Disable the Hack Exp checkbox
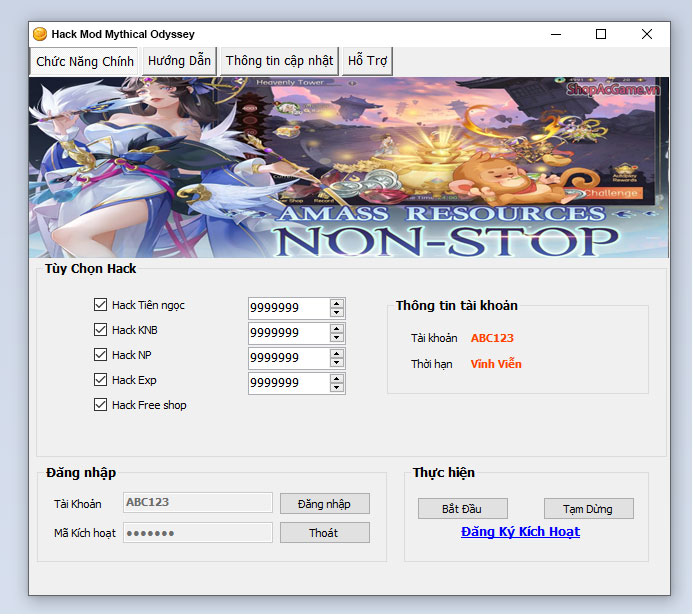The width and height of the screenshot is (693, 616). tap(100, 380)
